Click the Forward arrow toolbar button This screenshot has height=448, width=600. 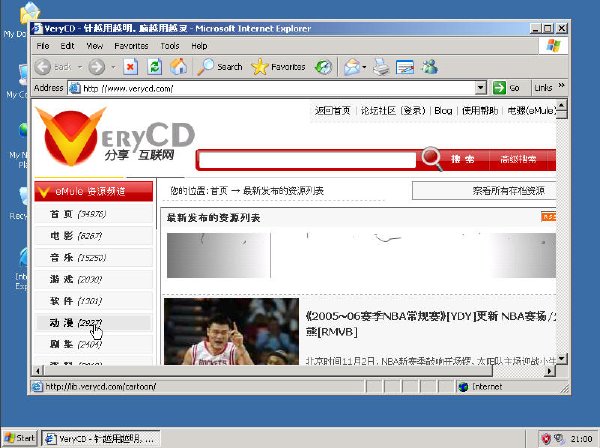(x=96, y=67)
